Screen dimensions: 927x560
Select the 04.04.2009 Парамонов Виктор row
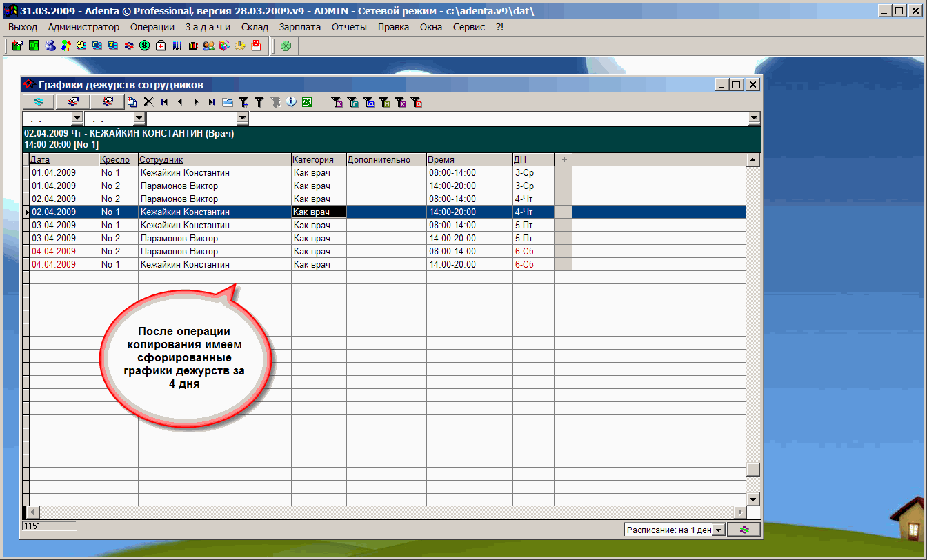tap(179, 252)
